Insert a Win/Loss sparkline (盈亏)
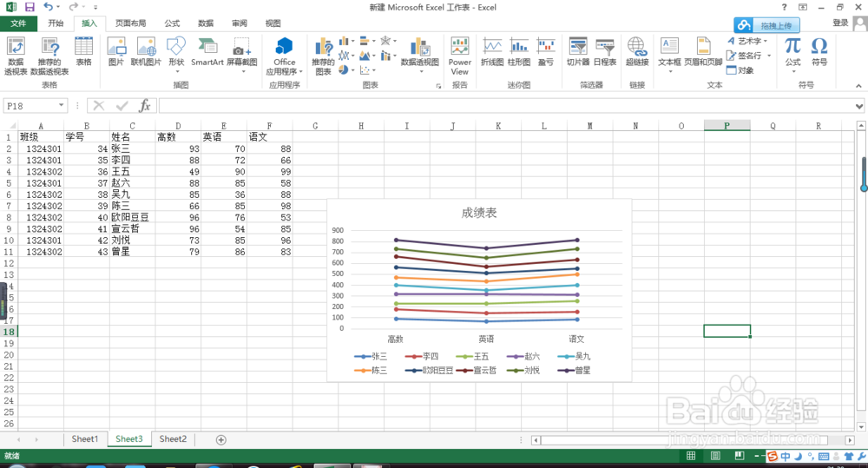The width and height of the screenshot is (868, 468). [546, 51]
